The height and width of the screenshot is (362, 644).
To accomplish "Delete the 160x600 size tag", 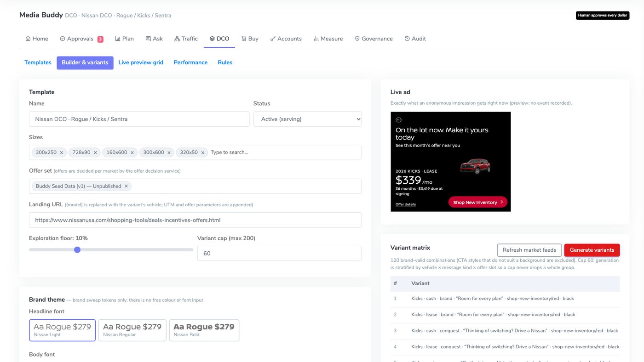I will pyautogui.click(x=132, y=153).
